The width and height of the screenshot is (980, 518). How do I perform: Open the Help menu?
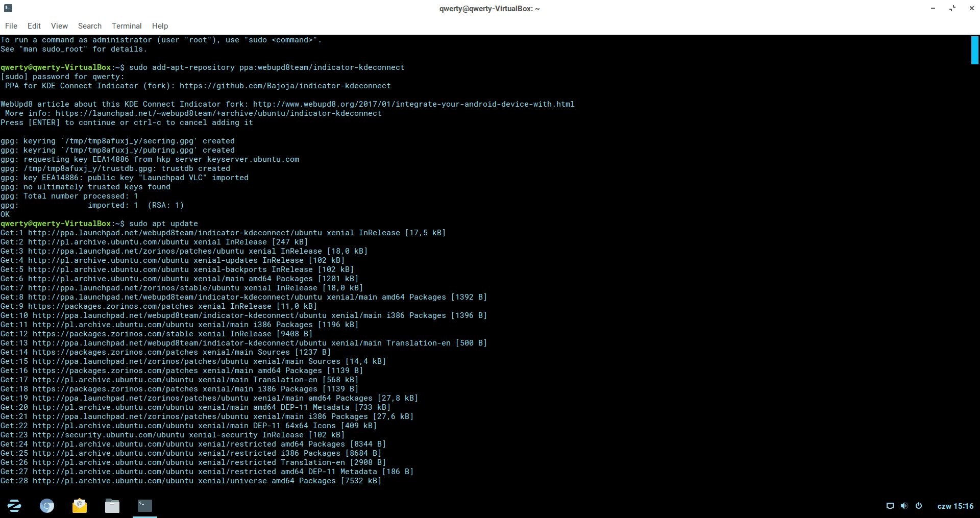coord(160,26)
